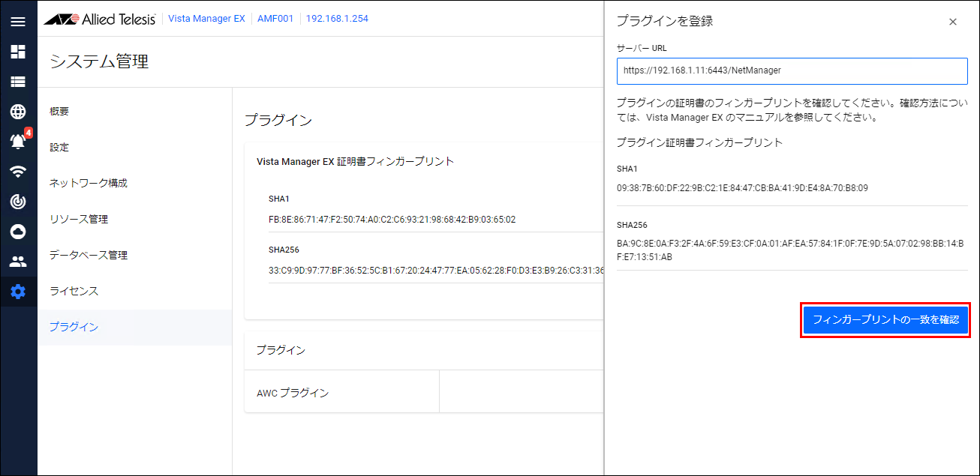Click the 192.168.1.254 header link

coord(337,19)
